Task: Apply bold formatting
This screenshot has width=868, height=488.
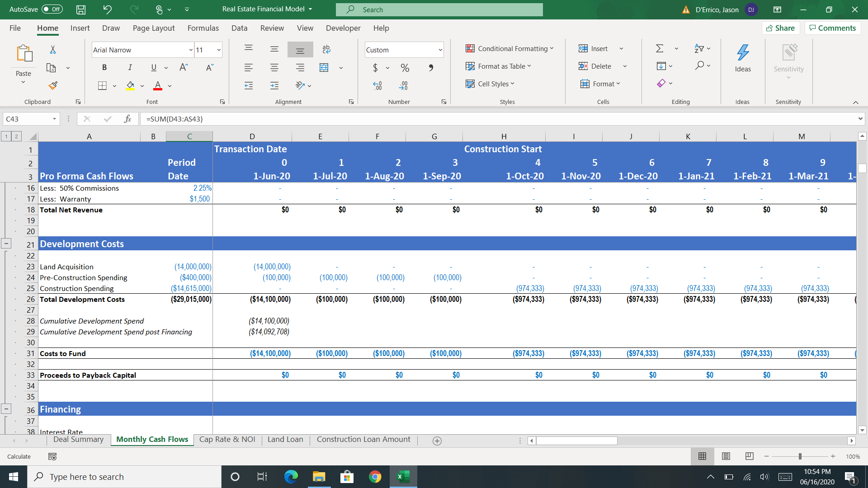Action: click(x=104, y=67)
